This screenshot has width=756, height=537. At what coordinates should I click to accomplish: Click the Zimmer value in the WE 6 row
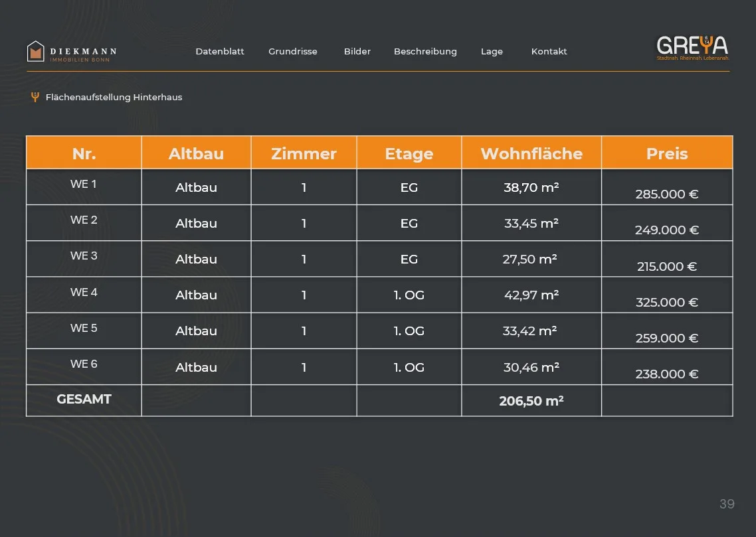(304, 368)
